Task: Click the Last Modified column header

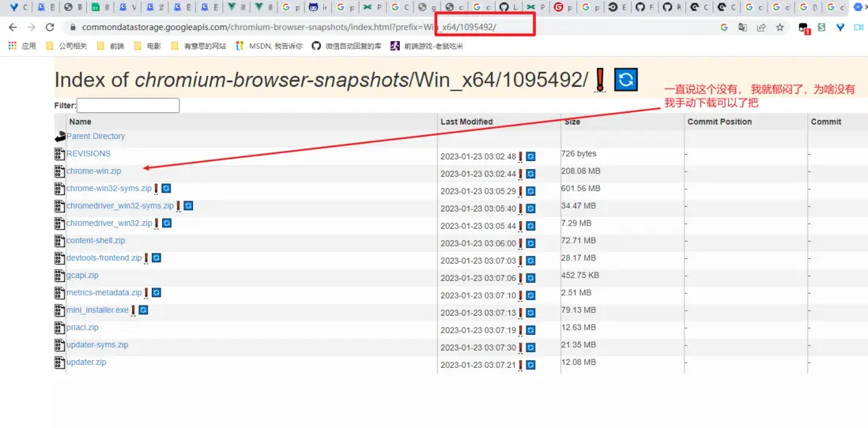Action: (x=466, y=122)
